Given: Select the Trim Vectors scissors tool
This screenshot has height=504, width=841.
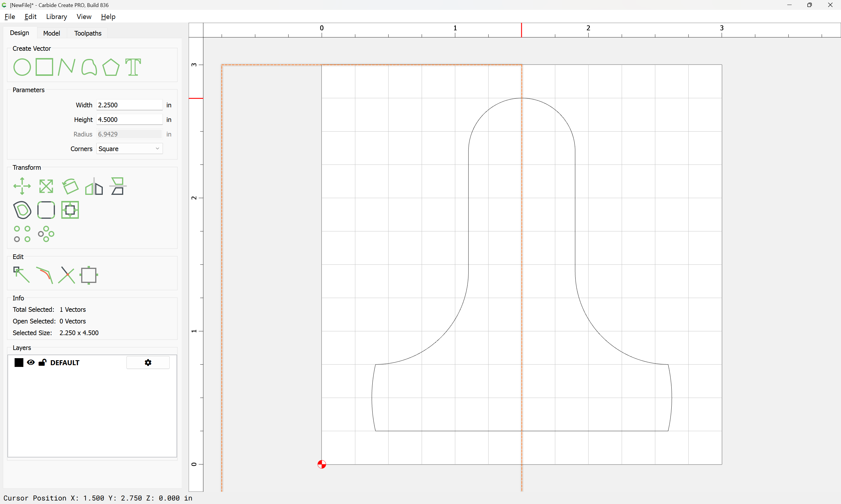Looking at the screenshot, I should coord(66,275).
